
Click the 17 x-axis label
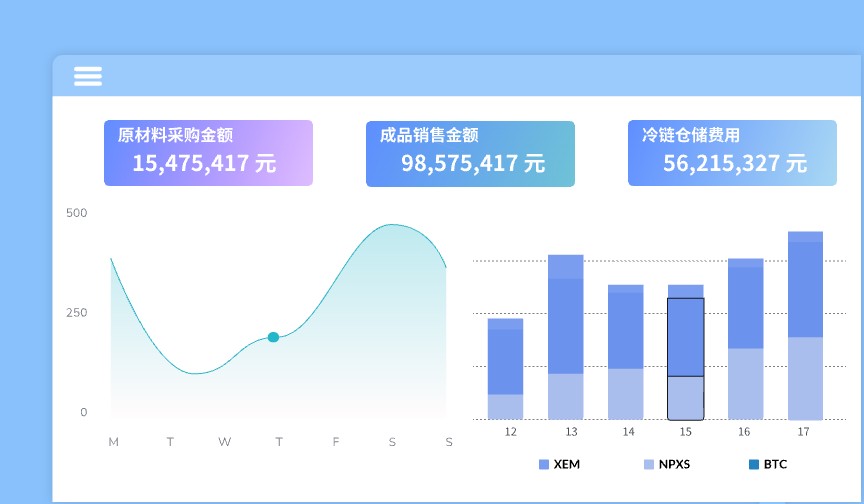point(803,432)
